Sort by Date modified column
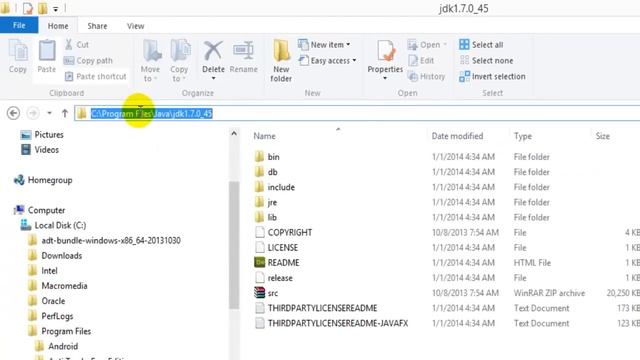This screenshot has height=360, width=640. tap(457, 136)
